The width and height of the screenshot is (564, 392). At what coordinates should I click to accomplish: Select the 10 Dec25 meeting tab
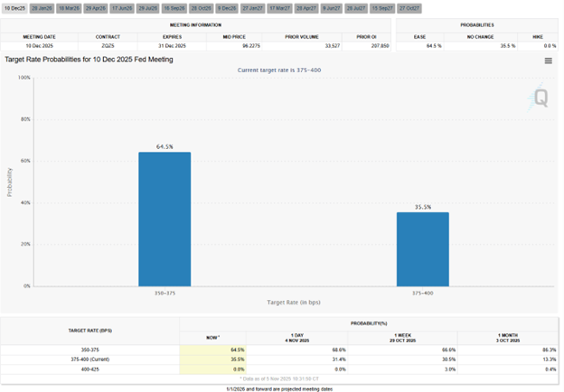[14, 7]
